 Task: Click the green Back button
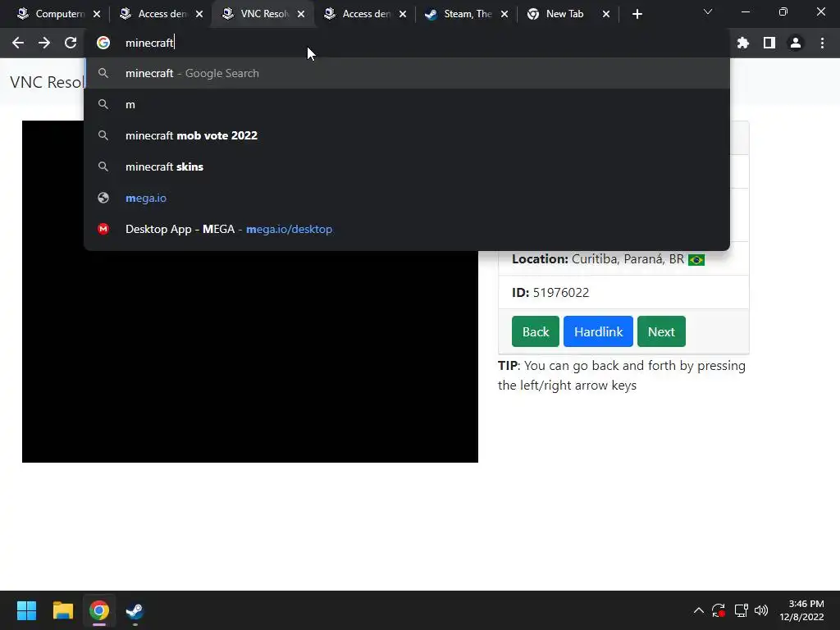535,331
